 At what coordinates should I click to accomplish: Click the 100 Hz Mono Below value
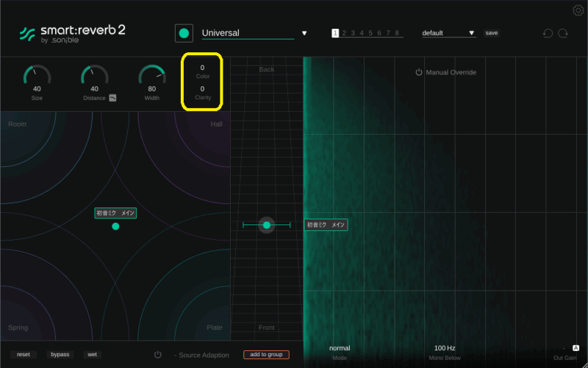click(445, 348)
